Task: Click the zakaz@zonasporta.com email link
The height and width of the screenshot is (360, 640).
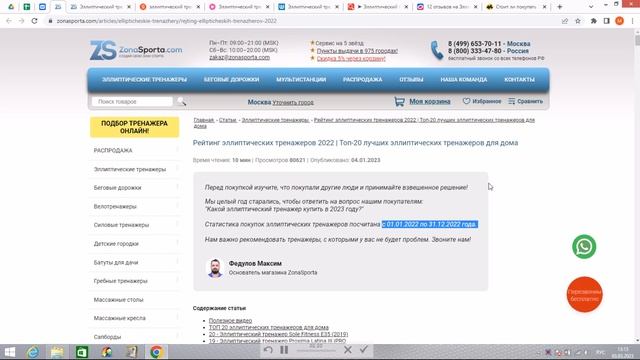Action: tap(240, 58)
